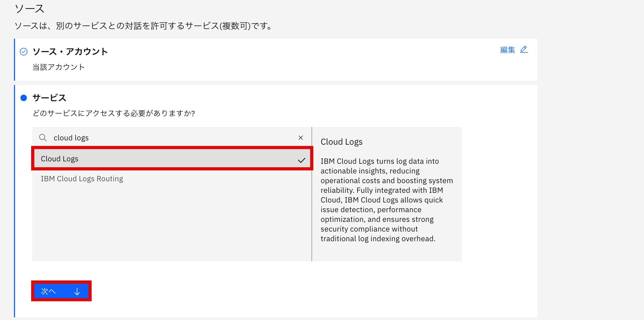Click the down arrow in 次へ button
This screenshot has height=320, width=644.
(x=77, y=291)
